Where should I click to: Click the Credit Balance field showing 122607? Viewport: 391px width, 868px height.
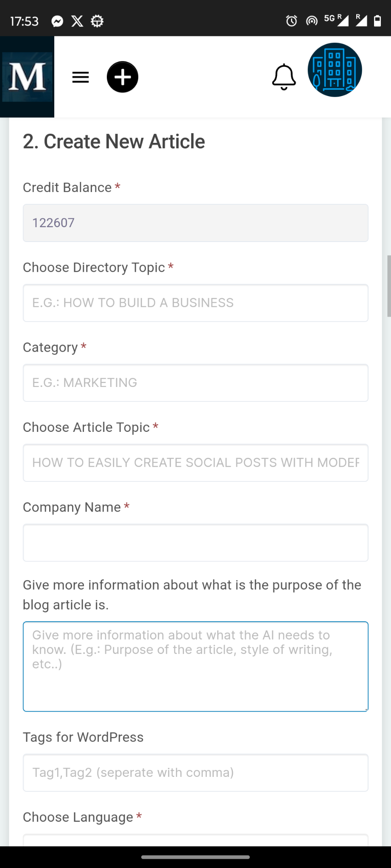195,223
